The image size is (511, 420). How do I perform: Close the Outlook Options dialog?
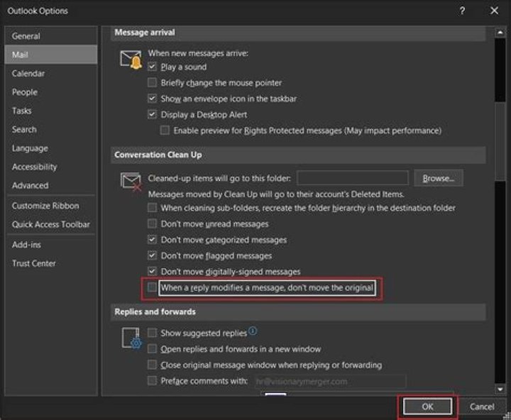495,11
